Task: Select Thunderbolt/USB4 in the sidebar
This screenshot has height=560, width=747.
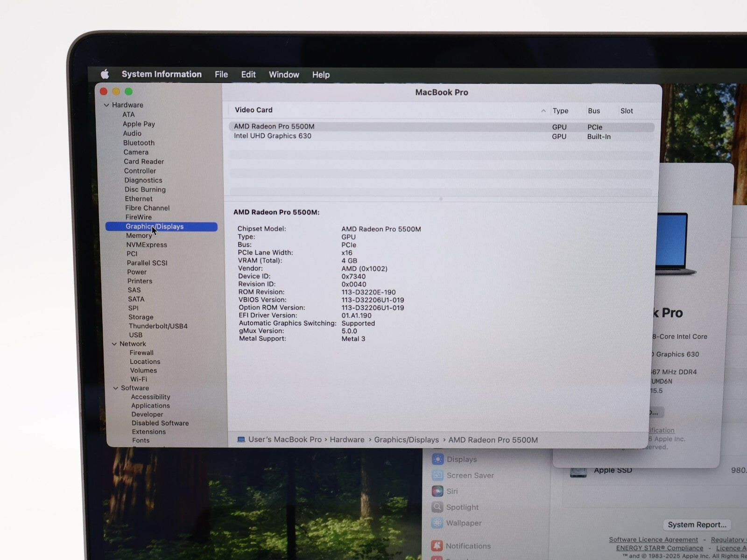Action: [158, 326]
